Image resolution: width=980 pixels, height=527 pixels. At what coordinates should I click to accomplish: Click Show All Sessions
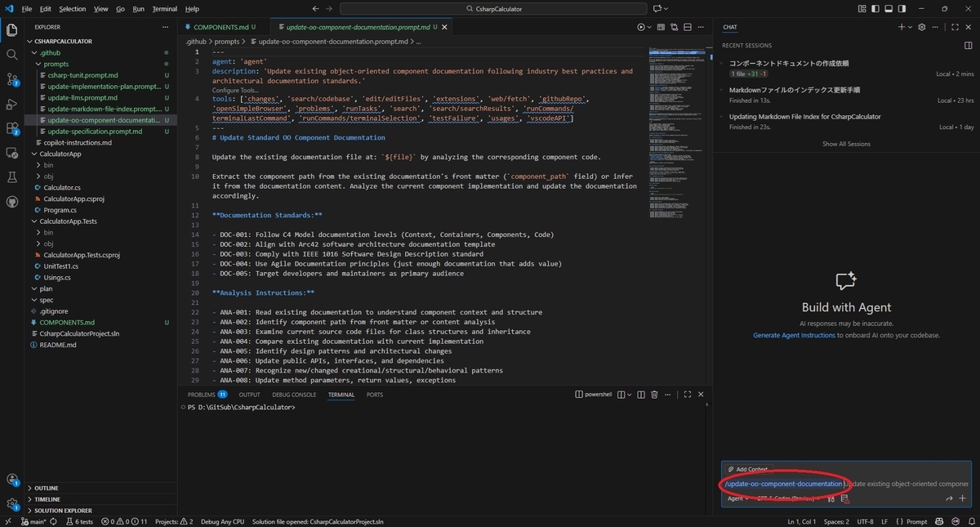click(x=846, y=144)
